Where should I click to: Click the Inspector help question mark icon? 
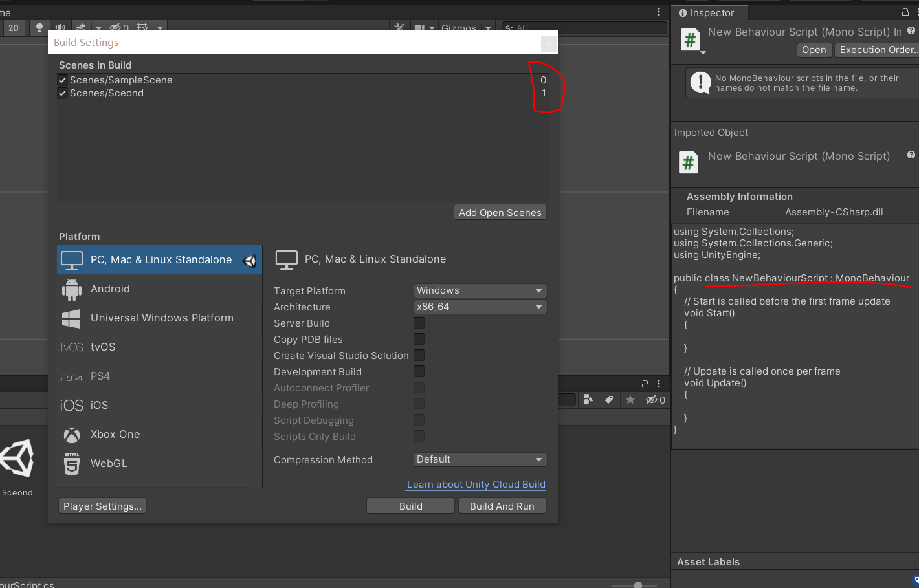[911, 31]
